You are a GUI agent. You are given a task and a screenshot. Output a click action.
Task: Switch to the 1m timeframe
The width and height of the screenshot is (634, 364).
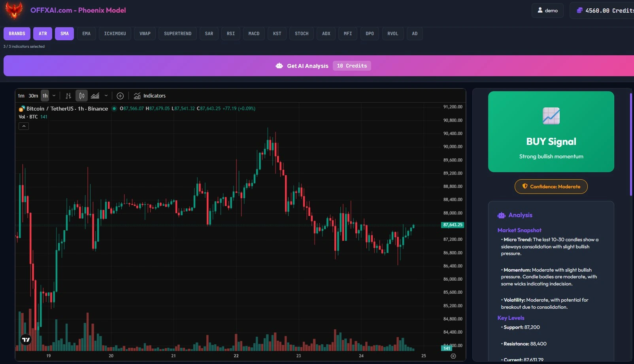click(x=21, y=96)
